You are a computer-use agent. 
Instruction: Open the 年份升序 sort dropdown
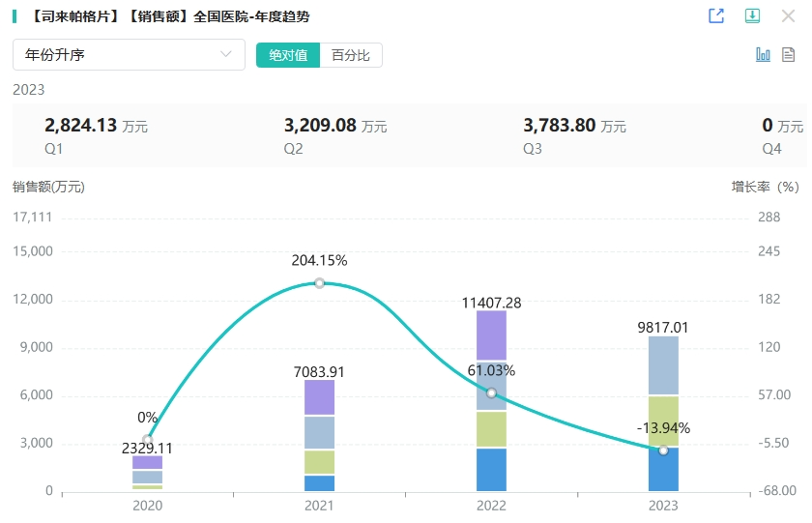click(129, 55)
